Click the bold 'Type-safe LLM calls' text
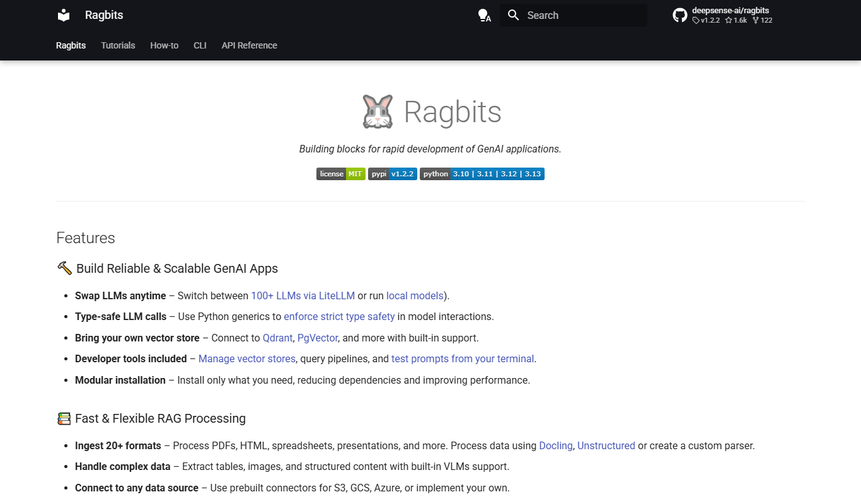Image resolution: width=861 pixels, height=504 pixels. coord(121,316)
